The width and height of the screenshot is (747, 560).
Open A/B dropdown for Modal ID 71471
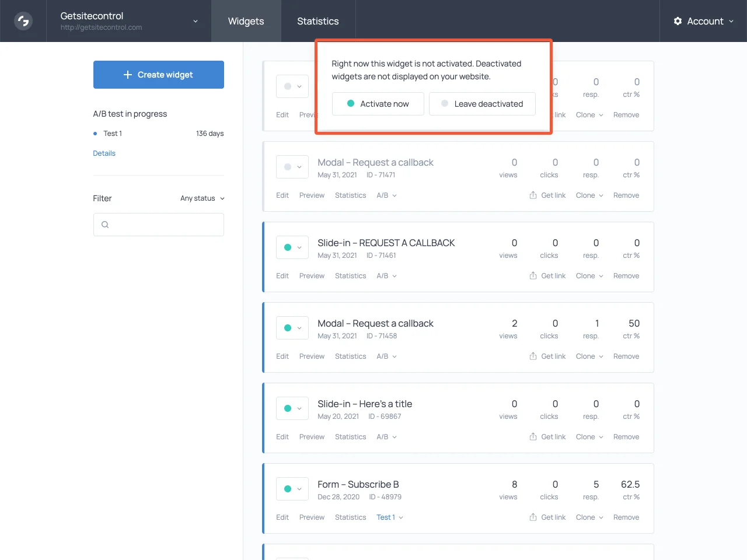tap(387, 195)
